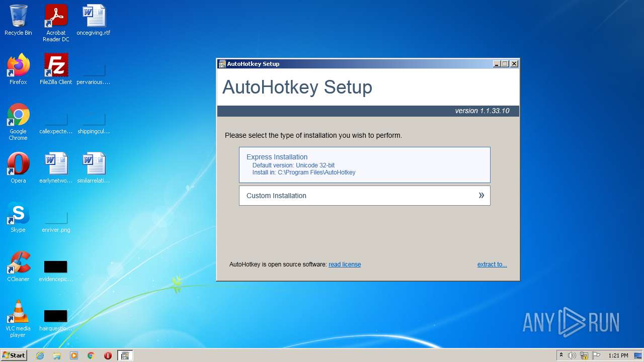Open Windows Media Player in taskbar
This screenshot has width=644, height=362.
click(x=74, y=355)
